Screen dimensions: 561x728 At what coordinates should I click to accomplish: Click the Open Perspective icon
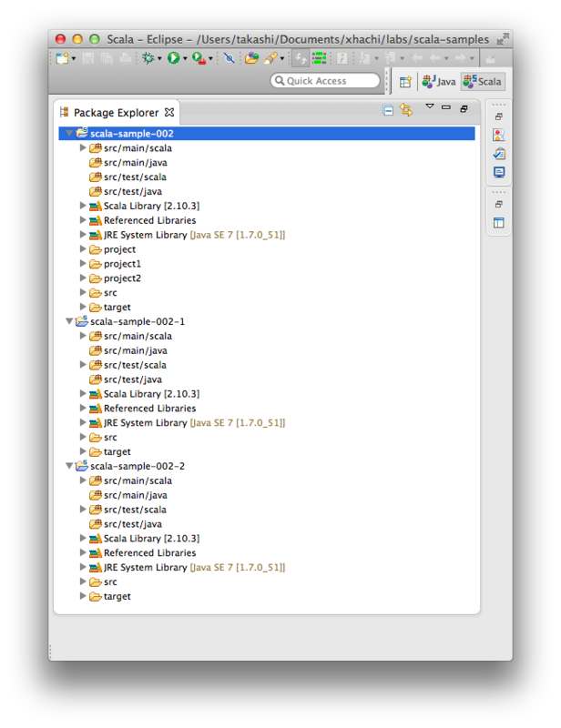405,82
